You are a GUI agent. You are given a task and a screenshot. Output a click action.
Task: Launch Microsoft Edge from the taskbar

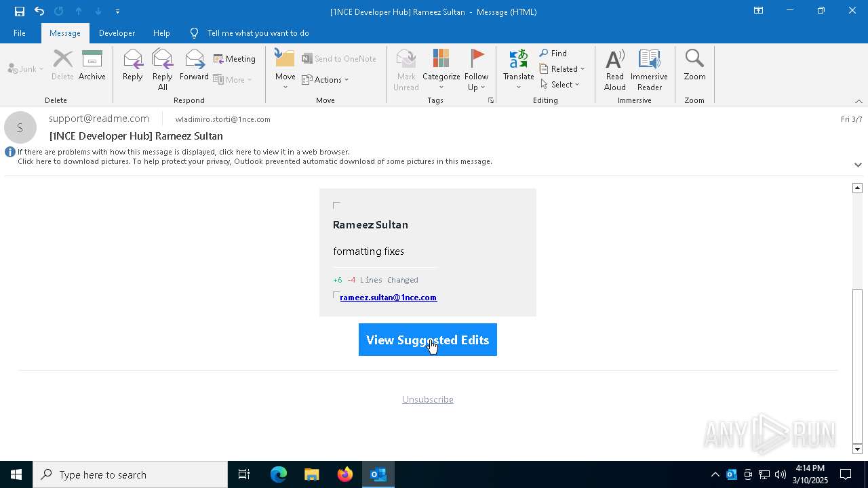click(x=279, y=474)
